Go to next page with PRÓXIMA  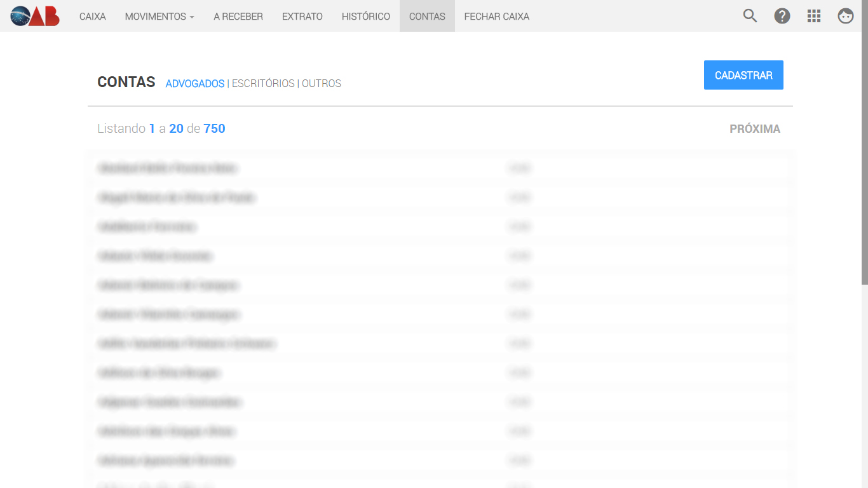click(x=754, y=129)
